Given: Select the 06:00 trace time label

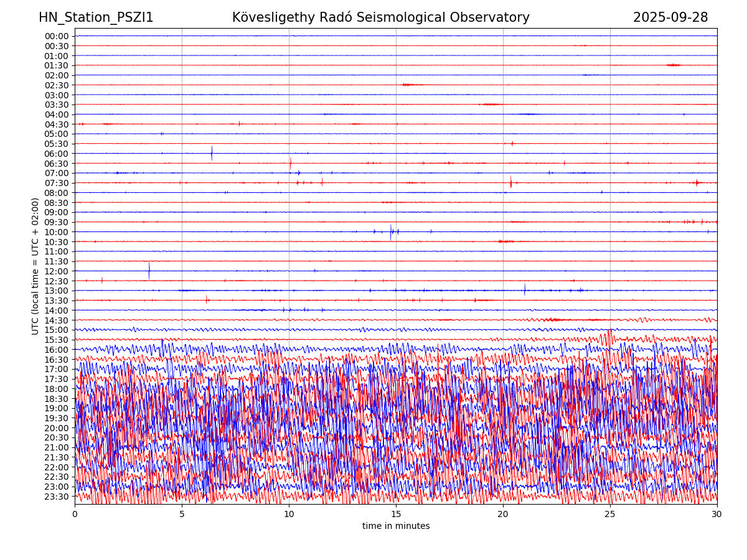Looking at the screenshot, I should [x=57, y=154].
